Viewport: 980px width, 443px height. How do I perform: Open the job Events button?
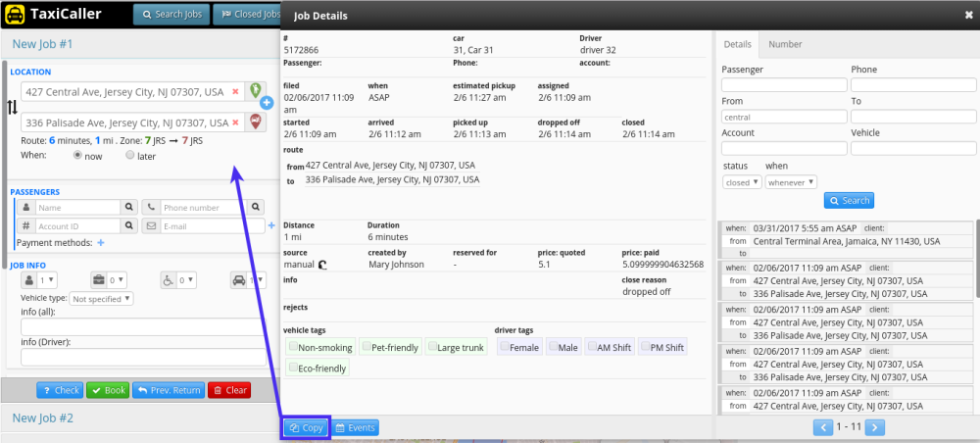[x=355, y=428]
